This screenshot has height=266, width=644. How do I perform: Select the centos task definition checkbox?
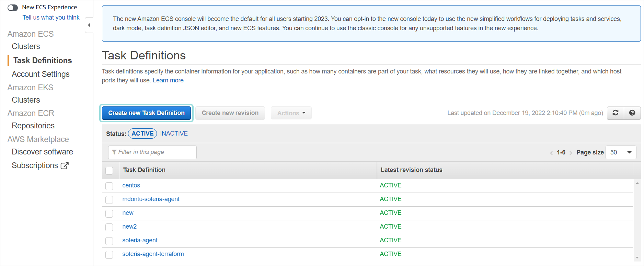click(109, 186)
